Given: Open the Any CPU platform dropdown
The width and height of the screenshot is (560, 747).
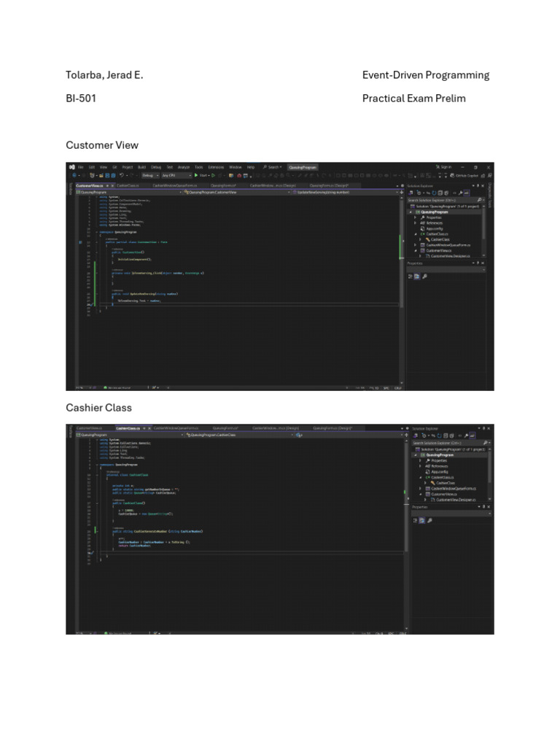Looking at the screenshot, I should coord(176,175).
